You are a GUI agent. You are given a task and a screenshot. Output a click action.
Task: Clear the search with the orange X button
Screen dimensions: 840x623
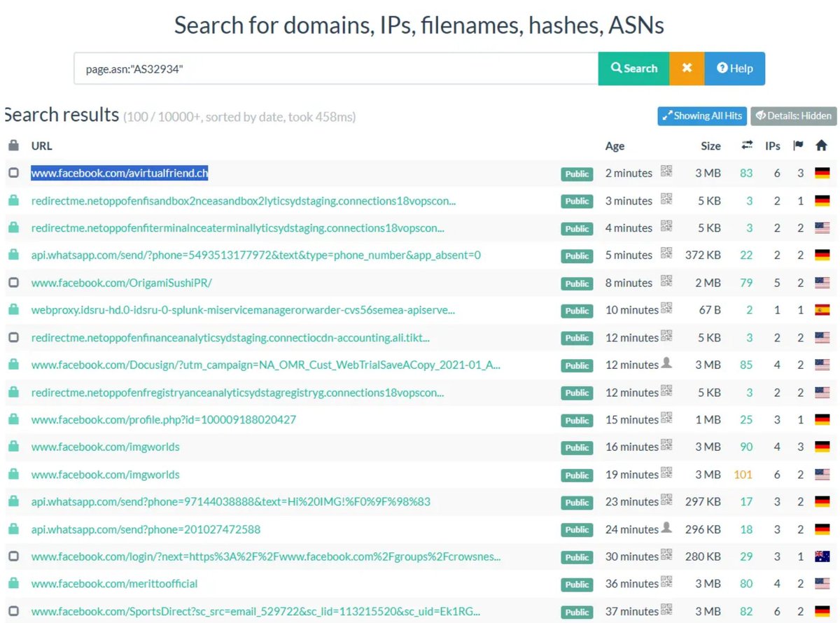pos(687,68)
